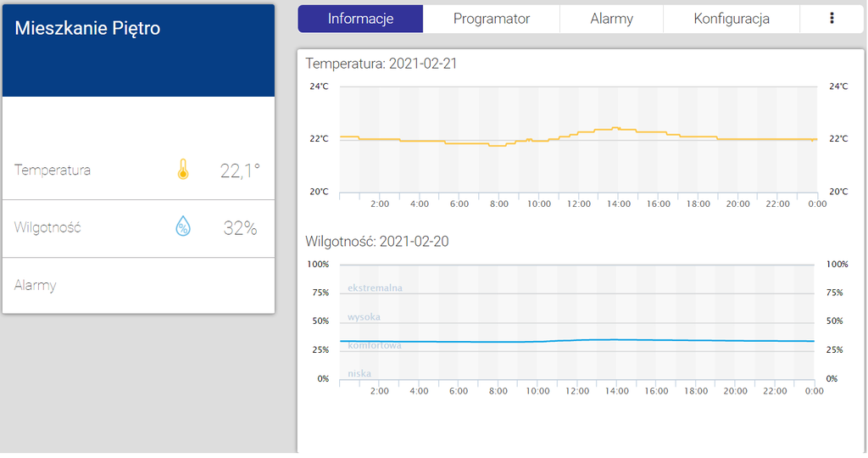Click the Wilgotność: 2021-02-20 chart title
Viewport: 868px width, 458px height.
point(377,242)
